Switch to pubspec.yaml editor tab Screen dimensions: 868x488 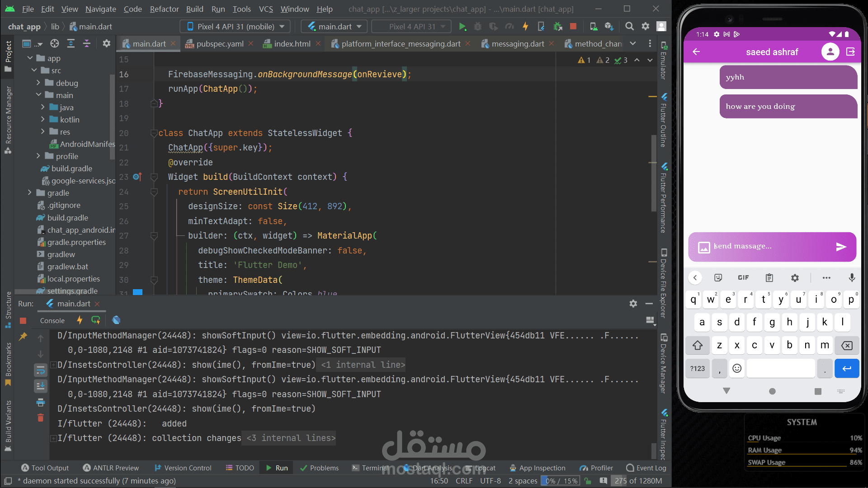pyautogui.click(x=220, y=44)
